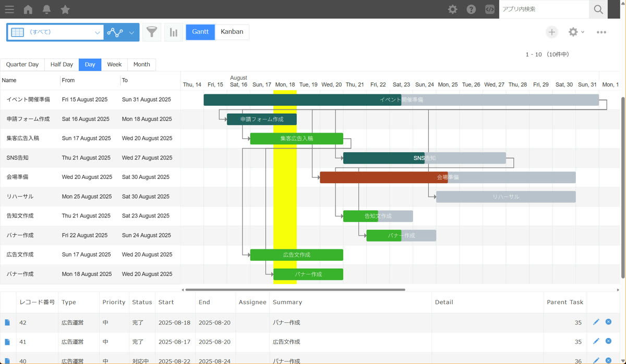Click the red 会場準備 task bar
626x364 pixels.
coord(384,177)
